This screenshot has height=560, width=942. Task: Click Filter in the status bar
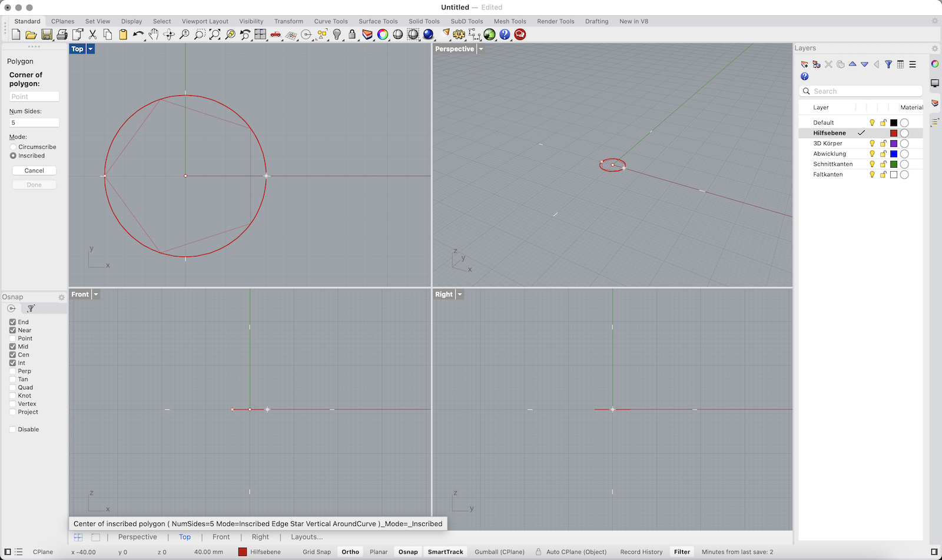coord(682,552)
